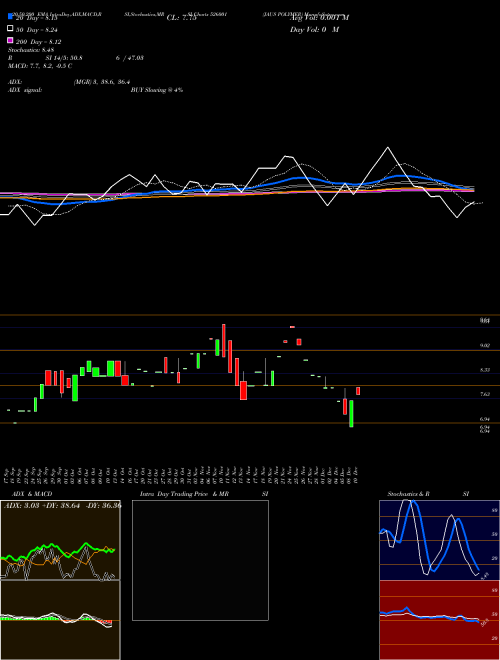The height and width of the screenshot is (660, 500).
Task: Click the MACD histogram chart panel
Action: [60, 620]
